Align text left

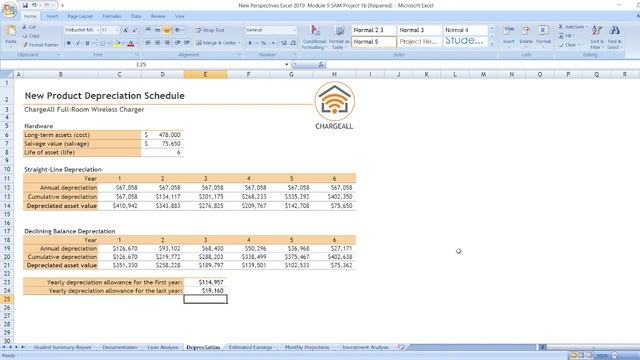(x=148, y=43)
